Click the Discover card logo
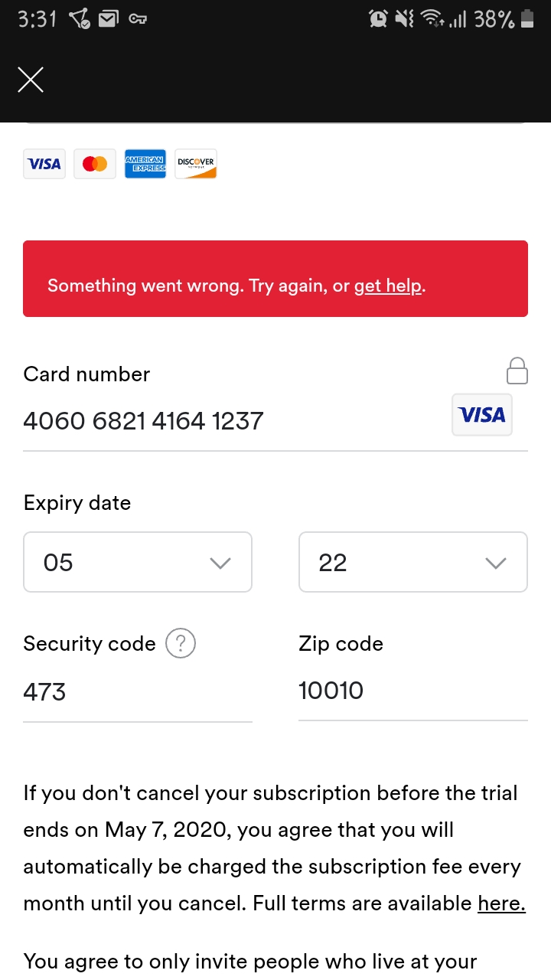The width and height of the screenshot is (551, 980). pyautogui.click(x=196, y=164)
